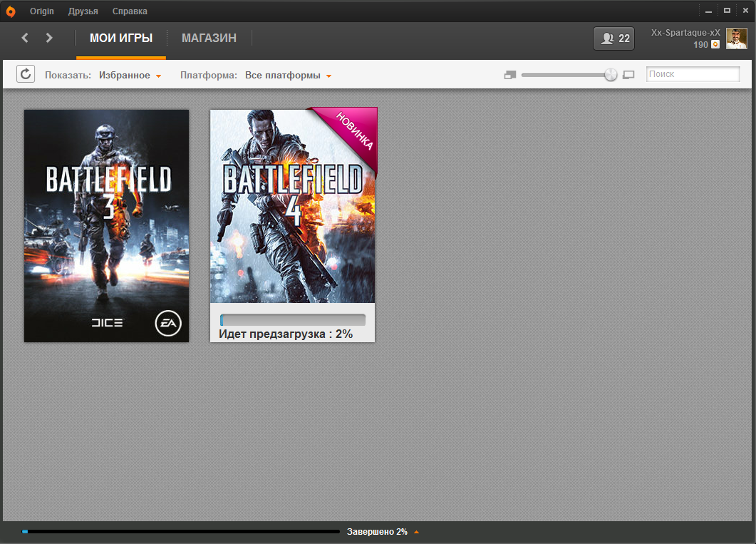Select the МОИ ИГРЫ tab

pyautogui.click(x=121, y=39)
